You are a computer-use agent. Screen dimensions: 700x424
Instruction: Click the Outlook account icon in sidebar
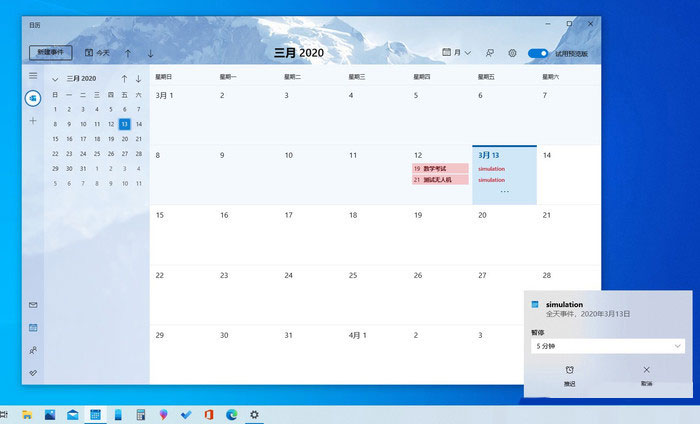[33, 97]
